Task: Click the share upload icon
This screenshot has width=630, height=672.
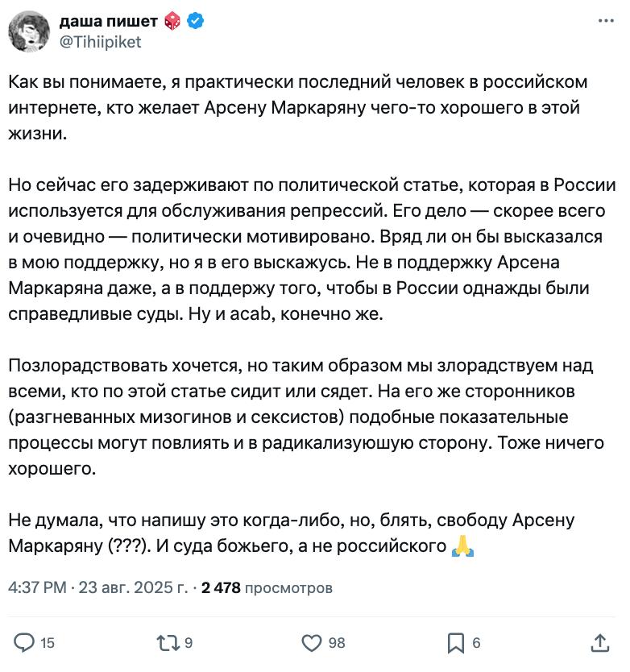Action: 599,643
